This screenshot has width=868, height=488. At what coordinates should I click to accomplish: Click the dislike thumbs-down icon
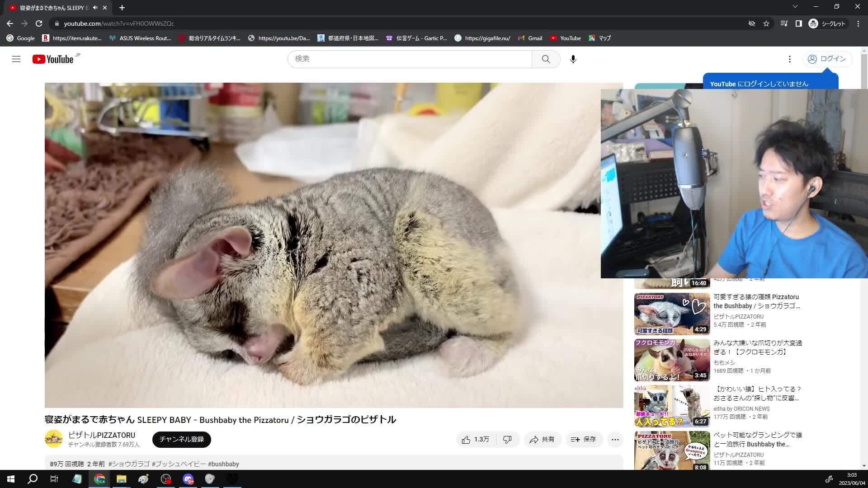tap(507, 439)
